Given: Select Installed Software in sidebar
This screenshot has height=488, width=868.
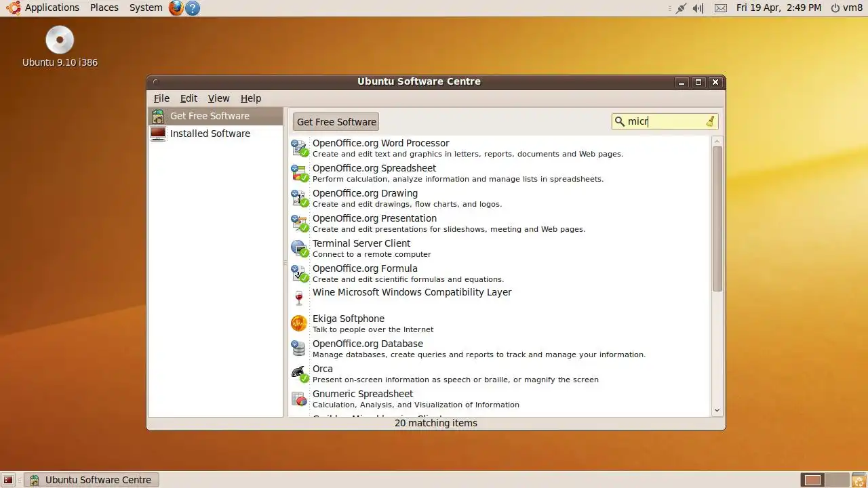Looking at the screenshot, I should click(216, 134).
